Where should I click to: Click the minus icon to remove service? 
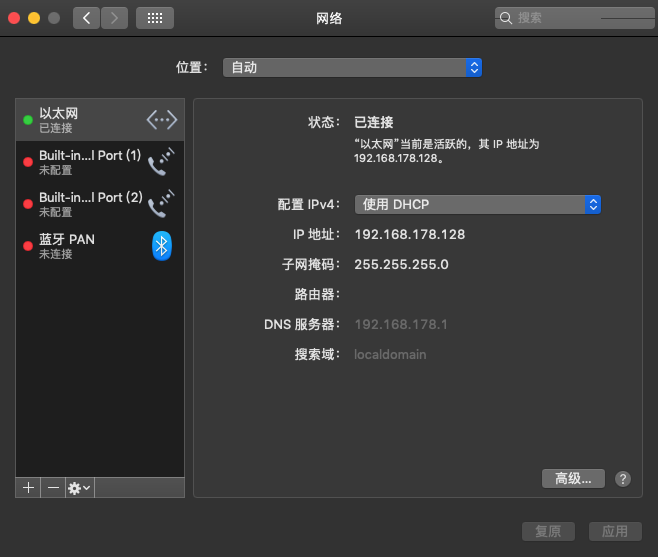pos(53,487)
